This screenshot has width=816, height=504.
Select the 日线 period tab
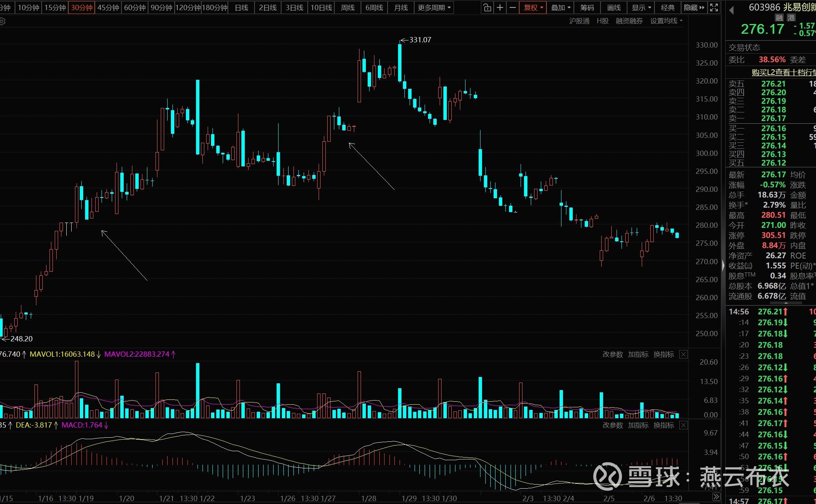tap(241, 7)
